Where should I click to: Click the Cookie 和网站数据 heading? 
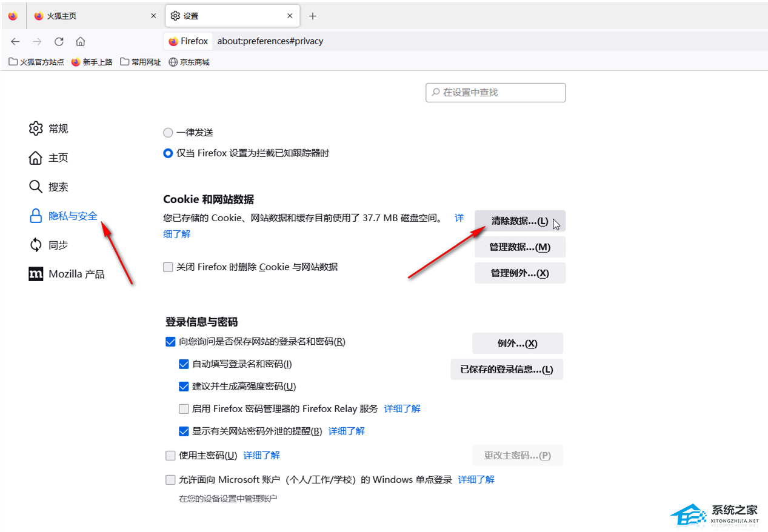(x=209, y=199)
